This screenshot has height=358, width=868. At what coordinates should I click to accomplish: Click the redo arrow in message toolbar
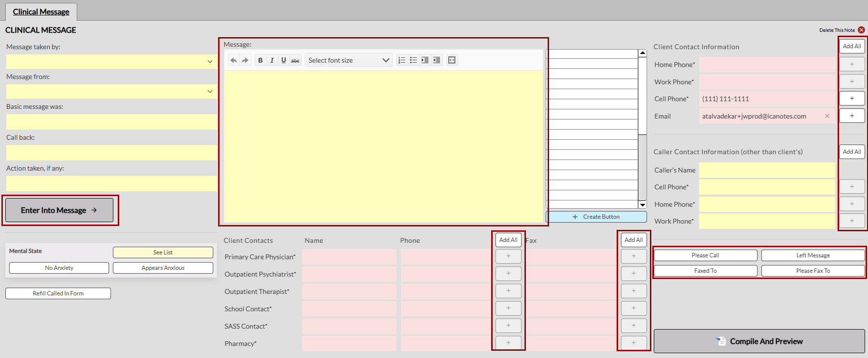click(245, 60)
